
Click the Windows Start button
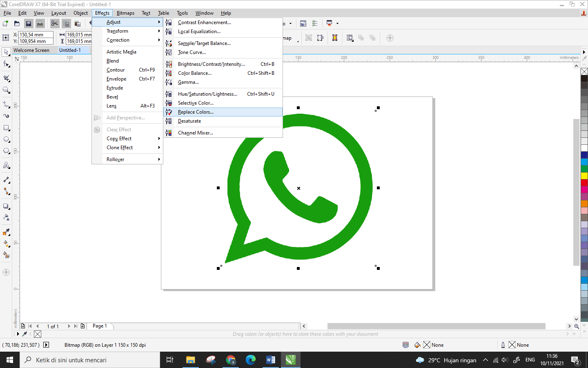[x=10, y=360]
